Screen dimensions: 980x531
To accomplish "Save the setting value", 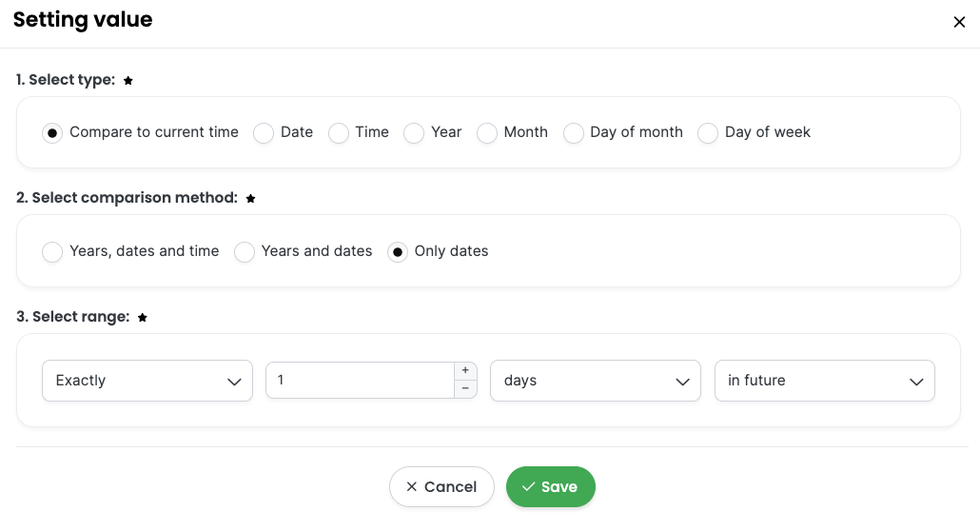I will [x=551, y=486].
